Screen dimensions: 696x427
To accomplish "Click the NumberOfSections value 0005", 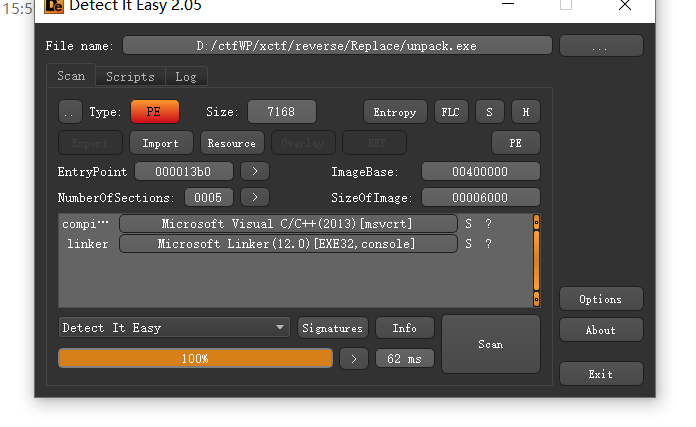I will (209, 198).
